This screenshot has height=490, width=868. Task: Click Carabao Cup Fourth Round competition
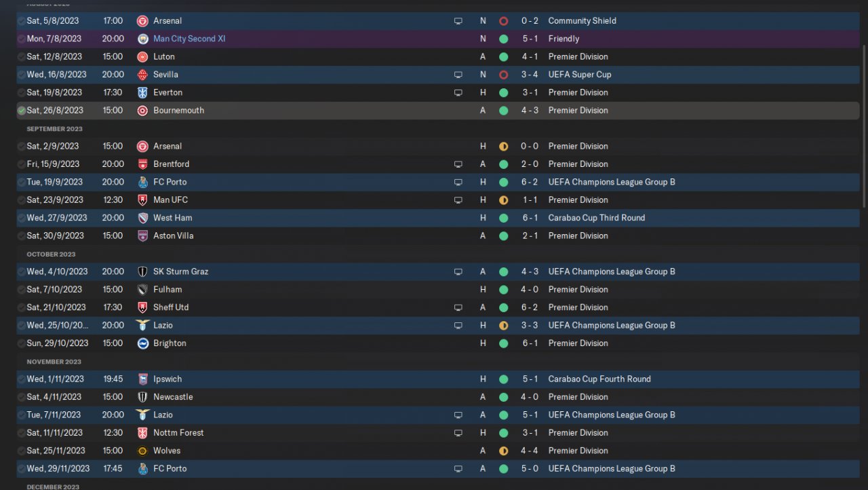click(x=599, y=379)
